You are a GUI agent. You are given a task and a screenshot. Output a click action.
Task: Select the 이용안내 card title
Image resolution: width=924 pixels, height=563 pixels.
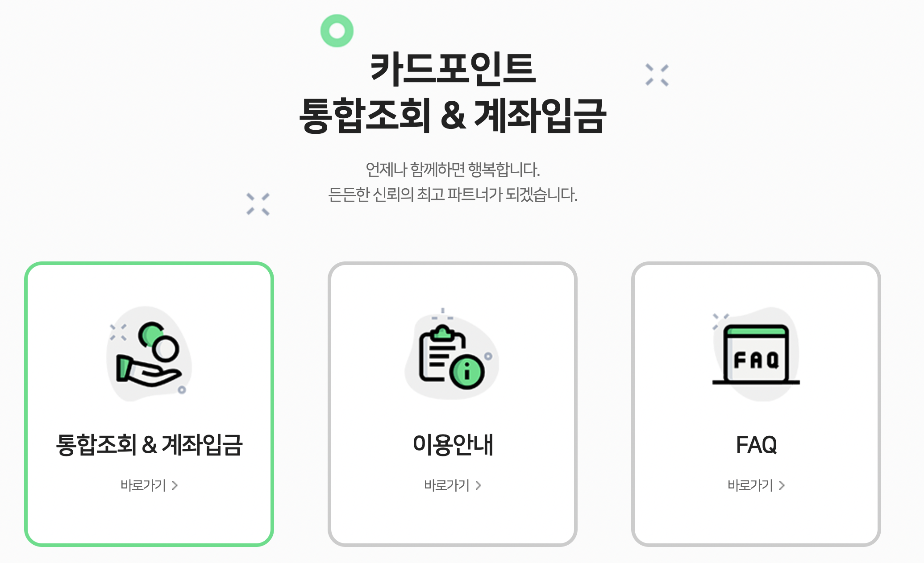coord(453,445)
